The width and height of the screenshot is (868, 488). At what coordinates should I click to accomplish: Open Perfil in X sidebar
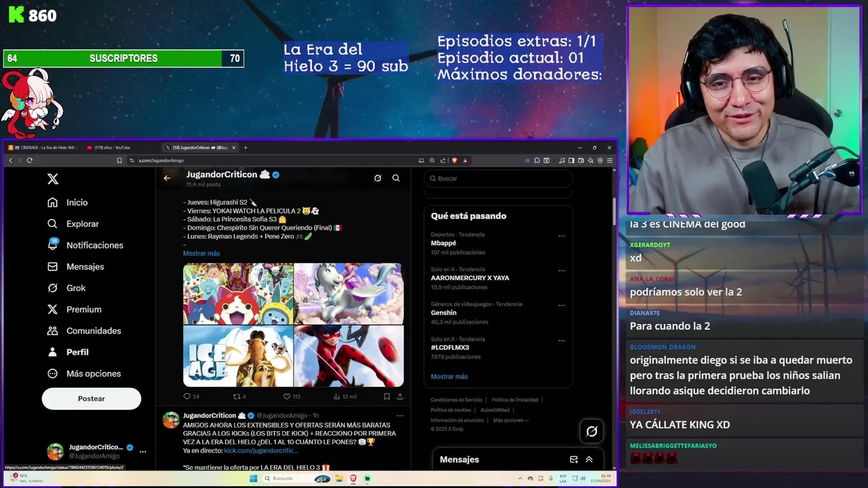click(x=68, y=352)
